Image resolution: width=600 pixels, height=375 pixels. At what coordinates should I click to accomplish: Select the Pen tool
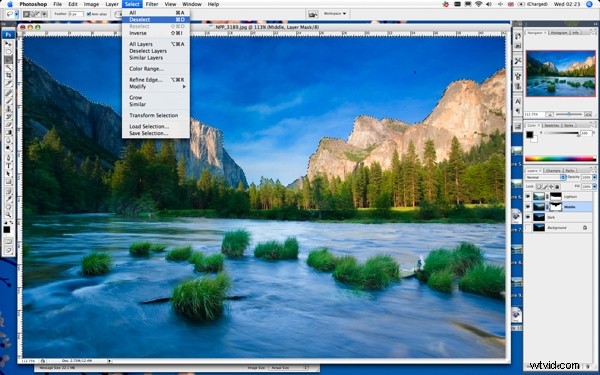click(x=8, y=157)
